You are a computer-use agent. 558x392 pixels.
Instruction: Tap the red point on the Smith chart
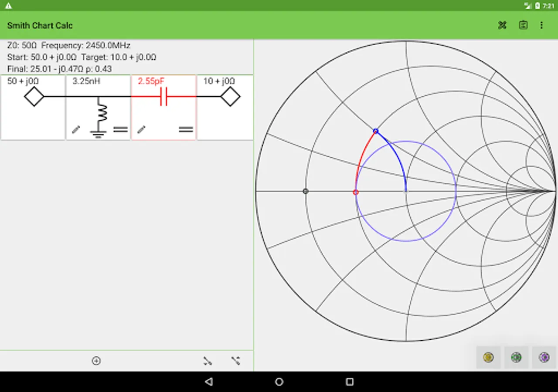[356, 192]
